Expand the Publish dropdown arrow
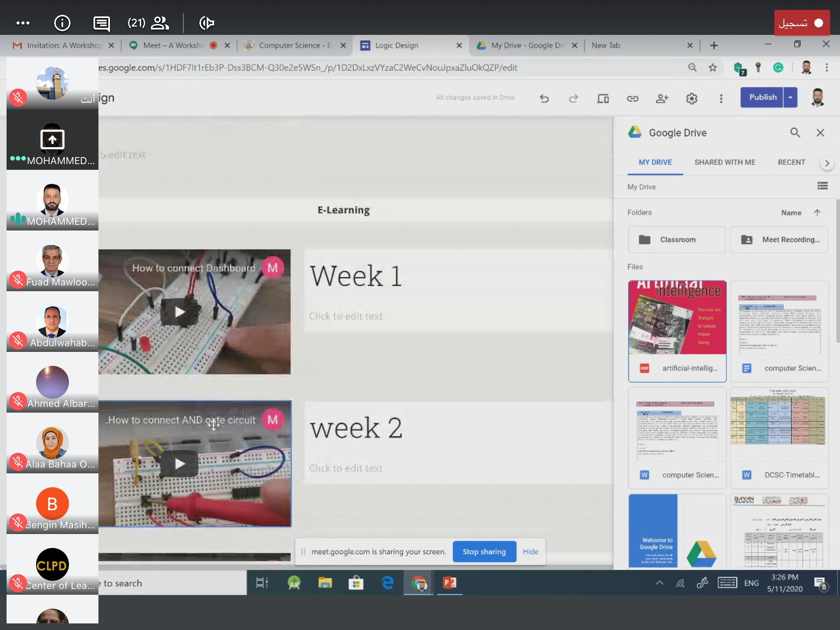 (x=790, y=97)
